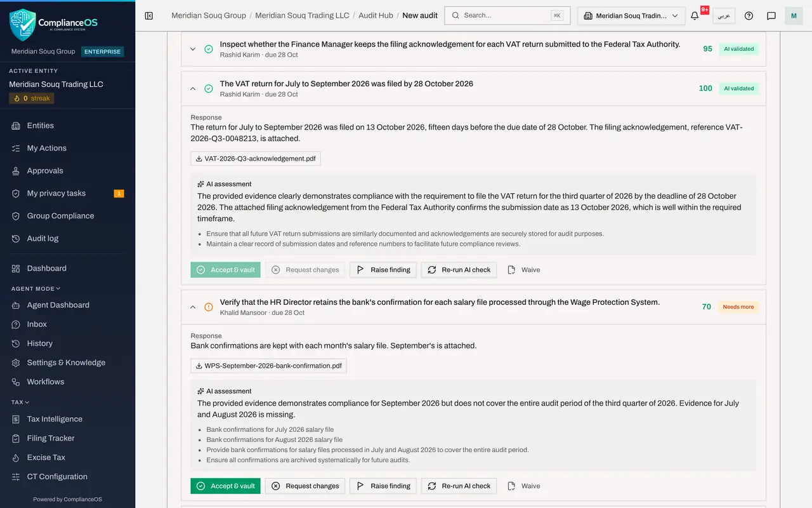Click the Audit log history icon
Screen dimensions: 812x508
[16, 239]
